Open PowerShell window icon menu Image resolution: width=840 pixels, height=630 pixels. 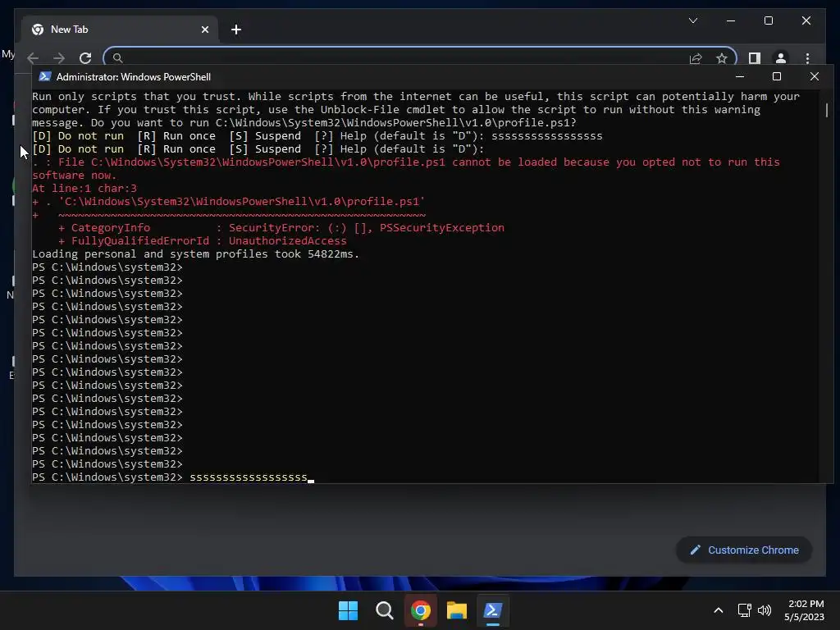pos(45,76)
